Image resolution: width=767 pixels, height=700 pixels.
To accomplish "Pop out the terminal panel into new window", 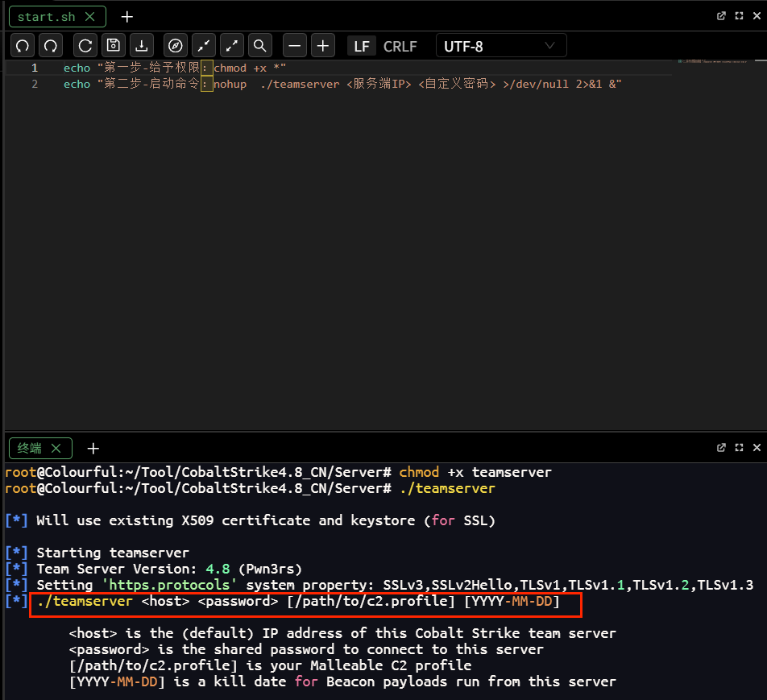I will tap(721, 448).
